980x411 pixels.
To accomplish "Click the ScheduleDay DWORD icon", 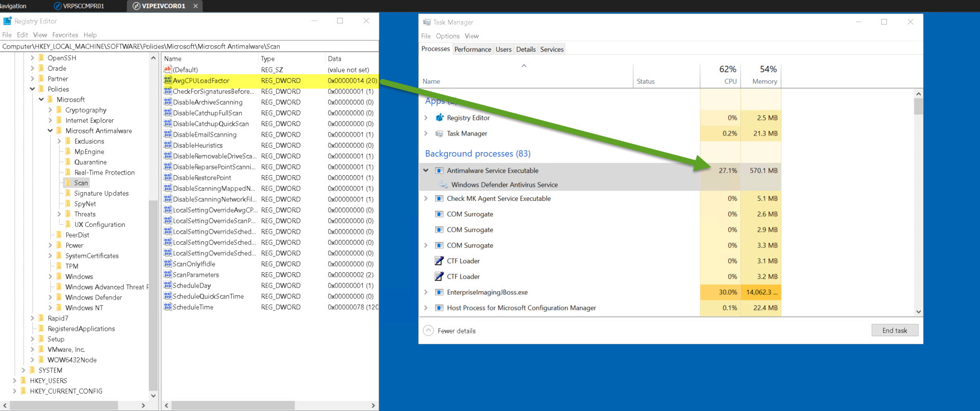I will (167, 286).
